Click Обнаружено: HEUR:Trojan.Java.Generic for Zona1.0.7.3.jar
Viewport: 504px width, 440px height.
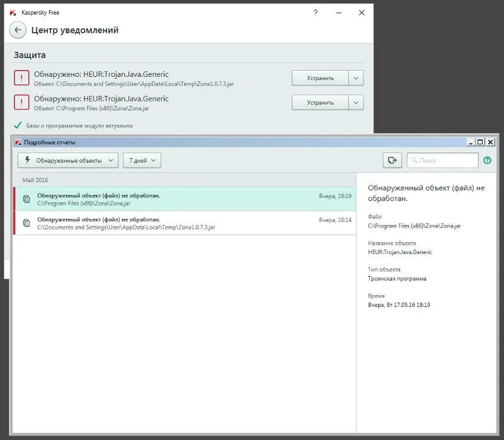101,74
